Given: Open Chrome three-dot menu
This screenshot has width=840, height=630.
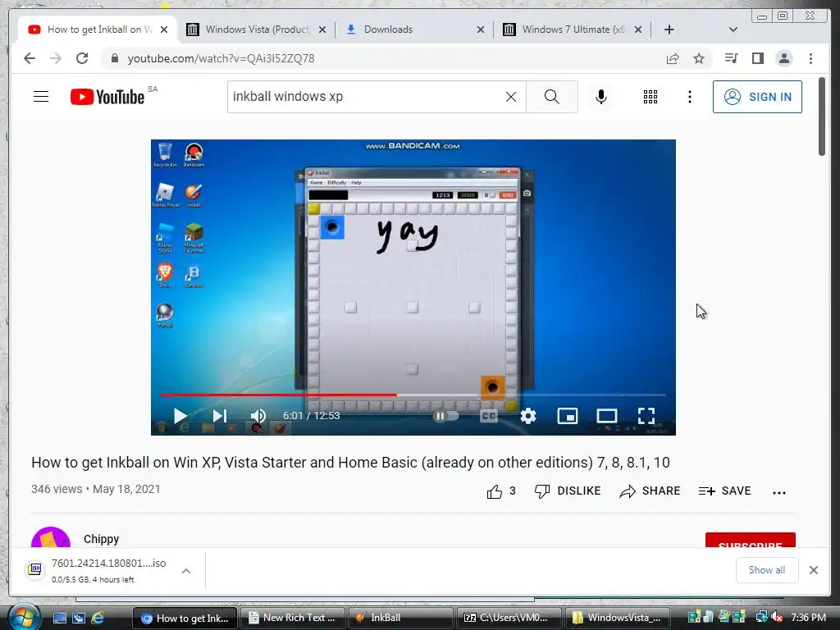Looking at the screenshot, I should 810,58.
